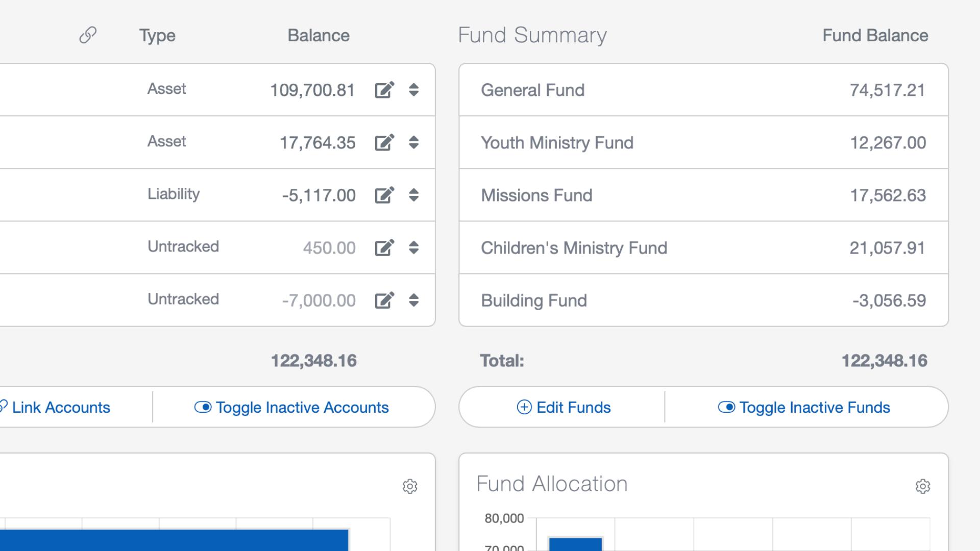Select the General Fund row
Image resolution: width=980 pixels, height=551 pixels.
click(x=703, y=90)
